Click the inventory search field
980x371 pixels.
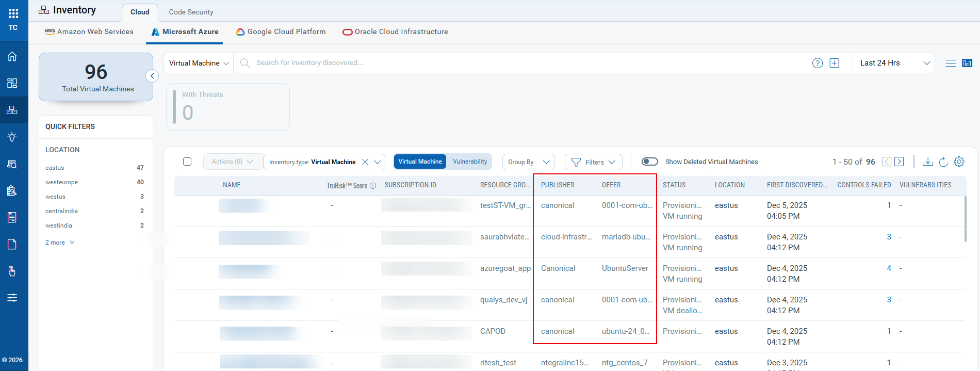(x=516, y=63)
